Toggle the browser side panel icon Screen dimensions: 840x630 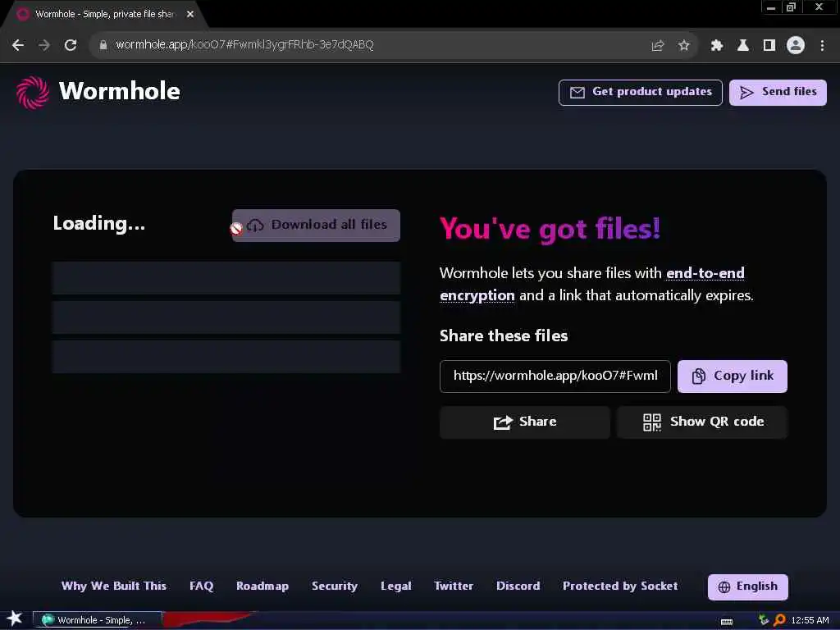(x=769, y=46)
